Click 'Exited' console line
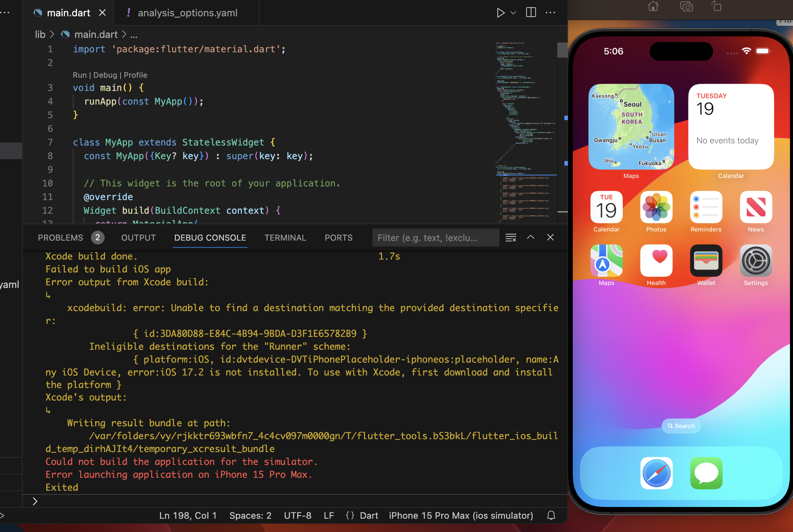793x532 pixels. (62, 487)
